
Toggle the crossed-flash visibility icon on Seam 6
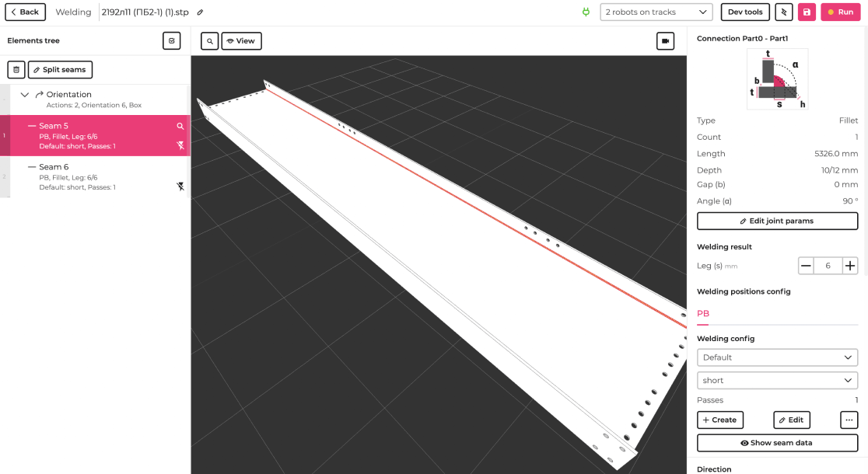click(180, 186)
